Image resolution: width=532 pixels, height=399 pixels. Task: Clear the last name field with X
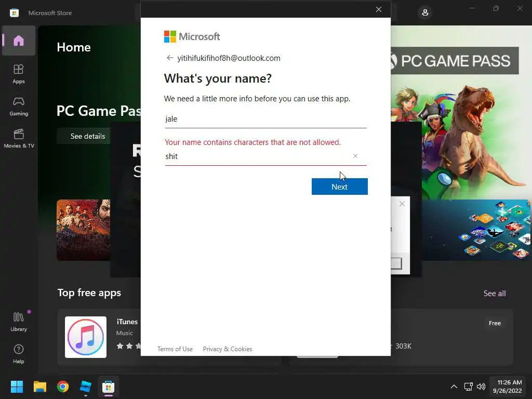click(355, 156)
